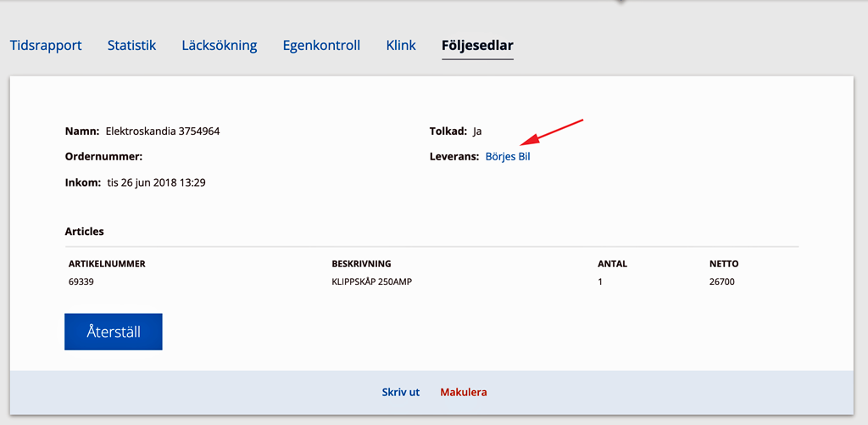This screenshot has height=425, width=868.
Task: Click the blue Återställ button
Action: pos(114,332)
